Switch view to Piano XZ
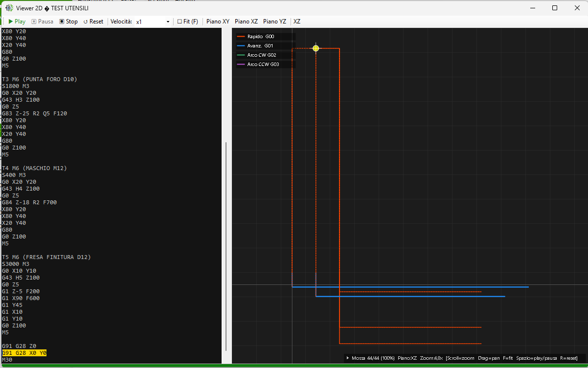This screenshot has height=368, width=588. click(246, 22)
